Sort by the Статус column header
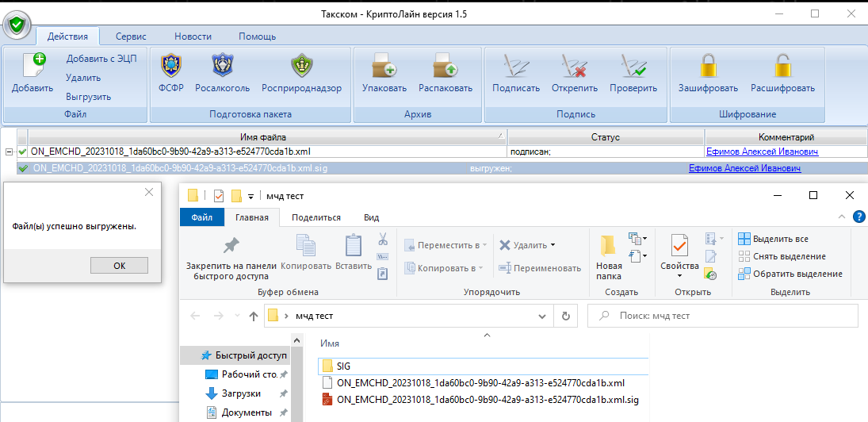 click(x=606, y=136)
